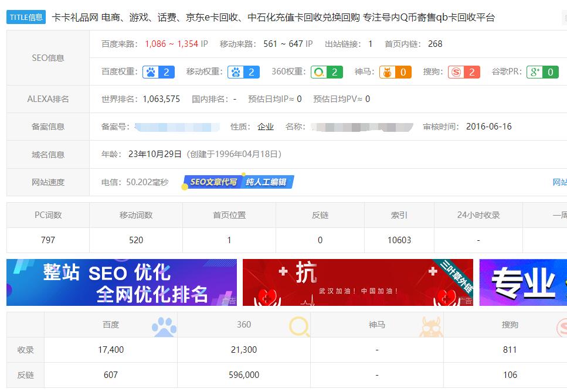Click homepage internal links count 268
This screenshot has width=567, height=392.
(x=435, y=44)
